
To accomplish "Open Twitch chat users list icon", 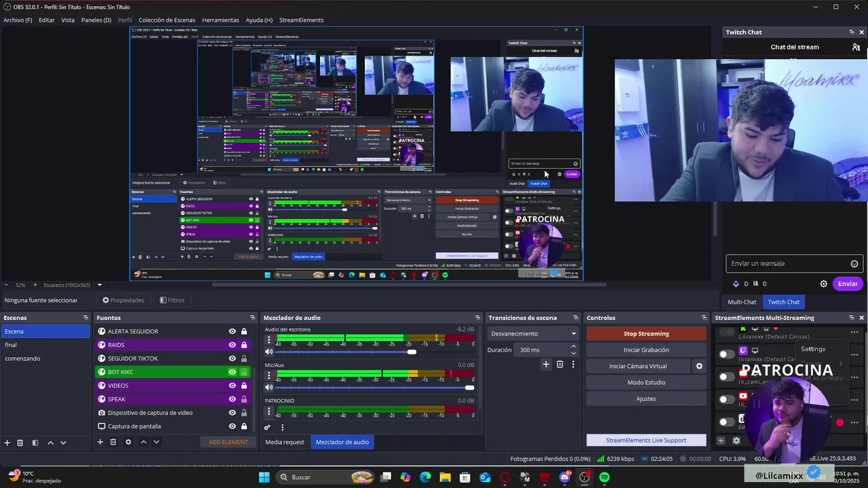I will click(x=856, y=47).
